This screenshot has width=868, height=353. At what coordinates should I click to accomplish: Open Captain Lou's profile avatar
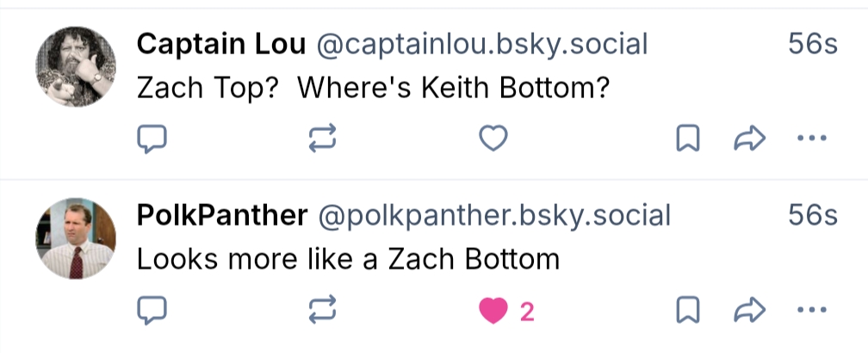pyautogui.click(x=76, y=66)
